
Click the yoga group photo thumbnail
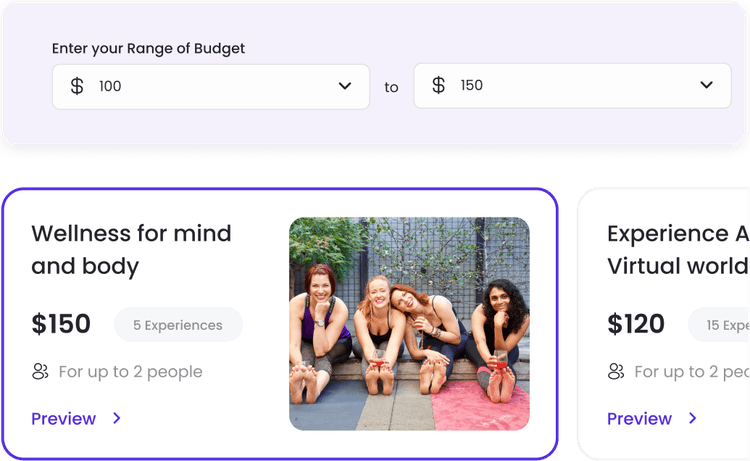[x=409, y=324]
